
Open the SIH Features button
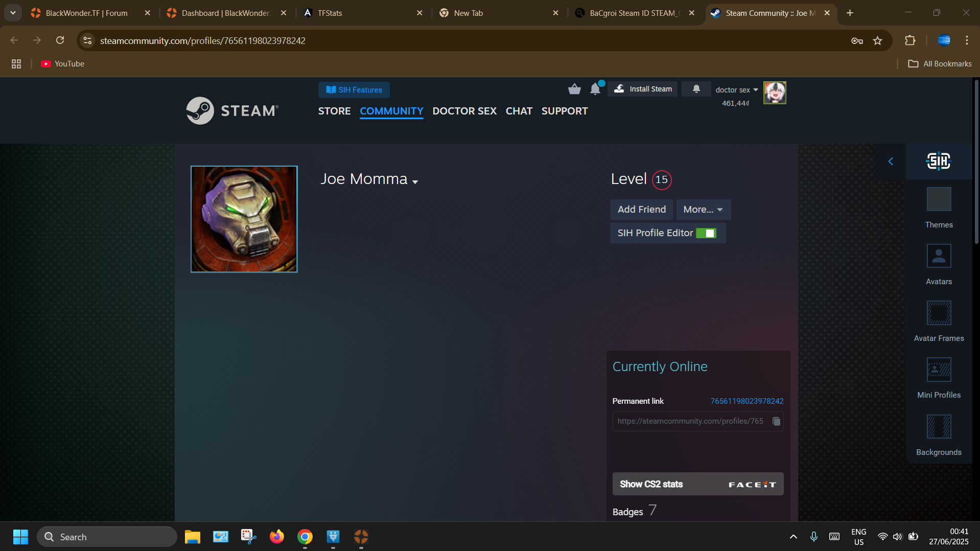click(354, 90)
